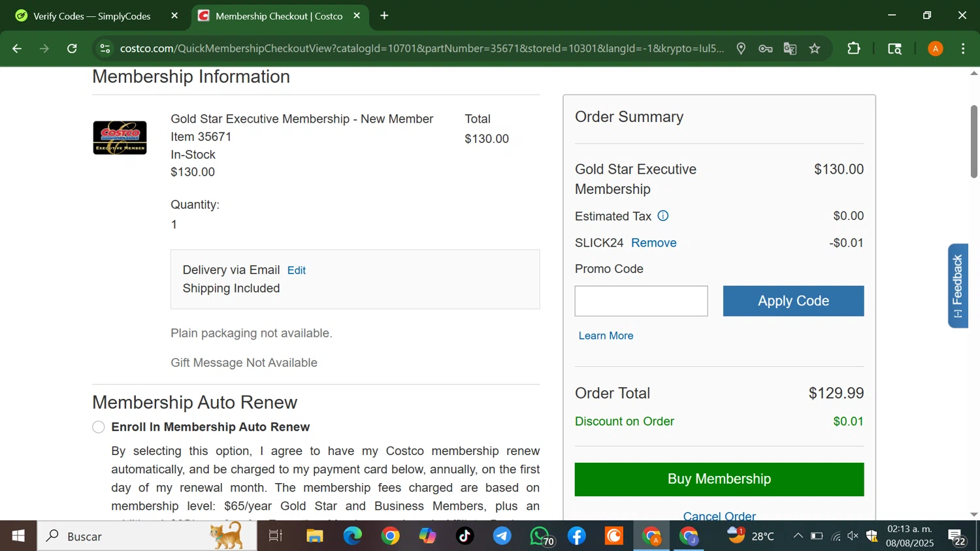This screenshot has width=980, height=551.
Task: Click the Buy Membership button
Action: coord(719,479)
